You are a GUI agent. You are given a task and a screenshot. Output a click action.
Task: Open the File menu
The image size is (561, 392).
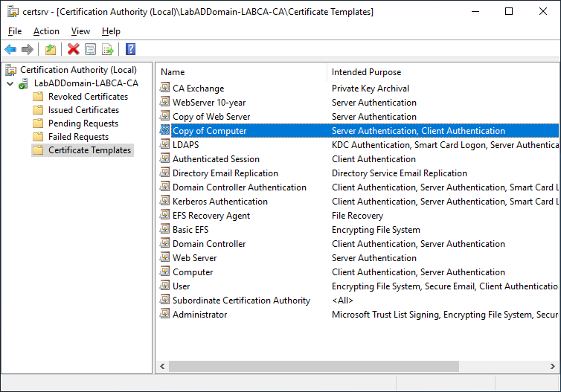[x=15, y=31]
